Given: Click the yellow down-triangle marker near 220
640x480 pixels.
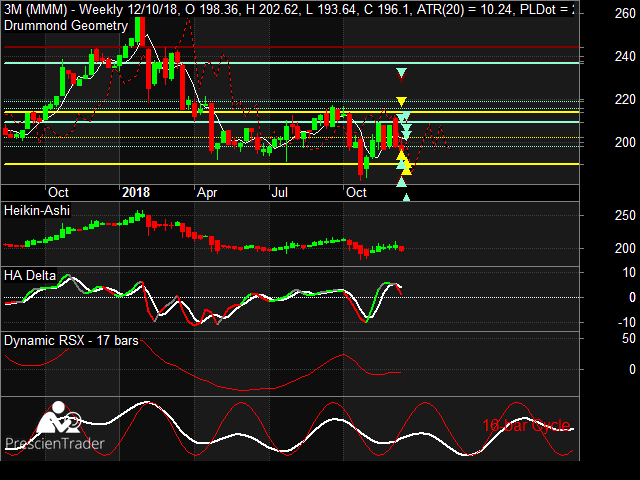Looking at the screenshot, I should point(402,101).
